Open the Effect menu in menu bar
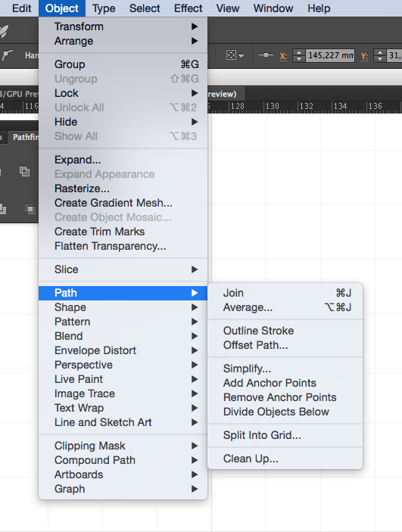402x532 pixels. [x=188, y=8]
